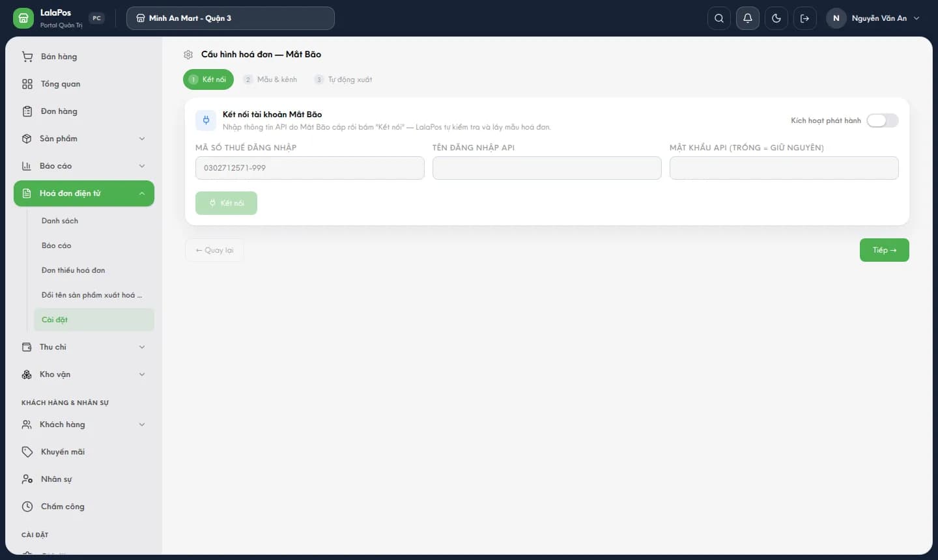
Task: Open Báo cáo under Hoá đơn điện tử
Action: tap(94, 245)
